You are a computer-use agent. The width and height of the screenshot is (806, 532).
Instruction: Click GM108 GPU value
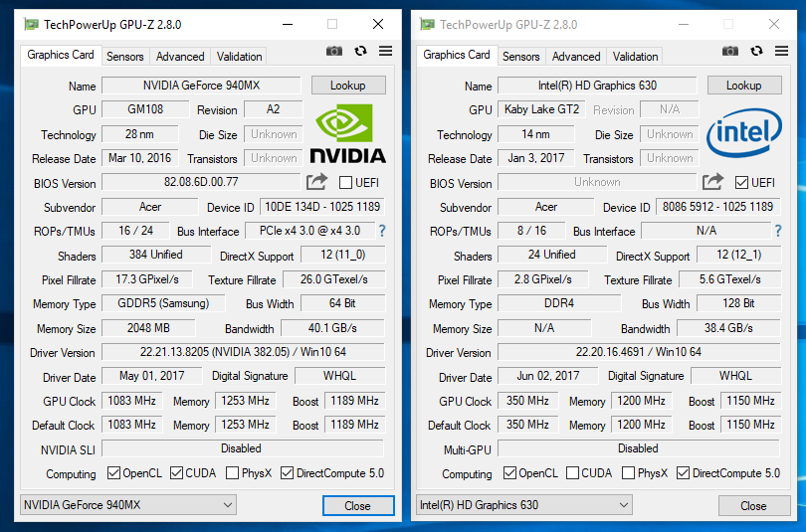pyautogui.click(x=145, y=109)
